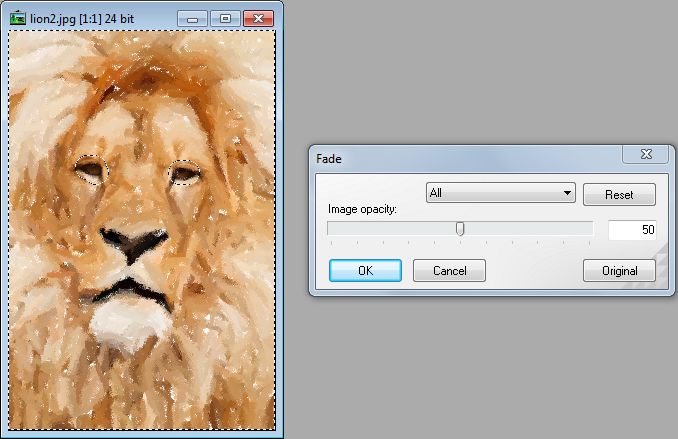
Task: Click the selected right eye of lion
Action: point(186,173)
